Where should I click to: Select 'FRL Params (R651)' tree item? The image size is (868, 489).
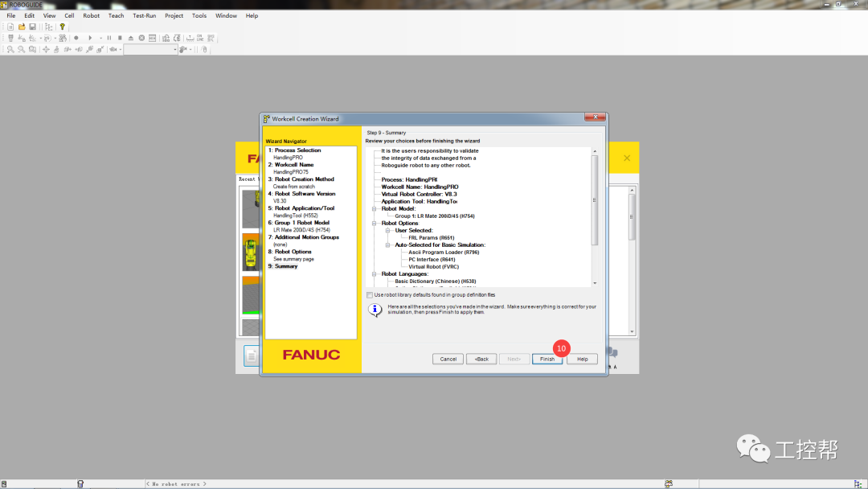tap(432, 237)
